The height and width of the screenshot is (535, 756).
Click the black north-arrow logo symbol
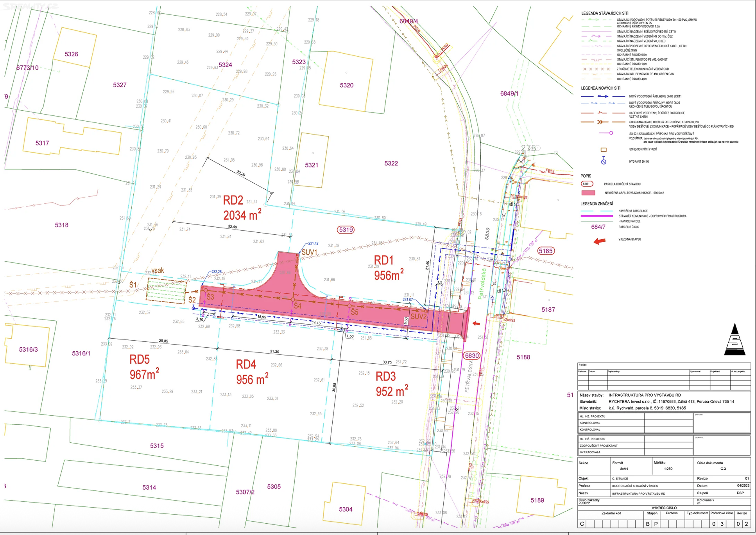pos(735,339)
